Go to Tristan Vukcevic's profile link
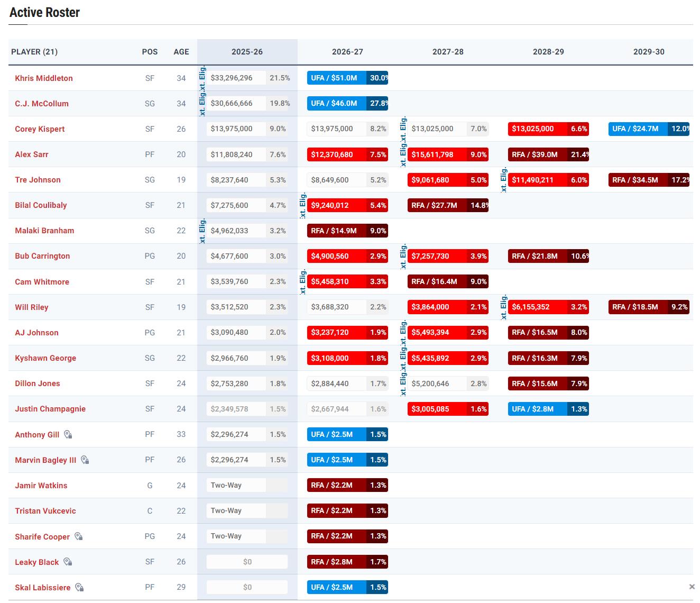This screenshot has height=603, width=700. point(45,511)
